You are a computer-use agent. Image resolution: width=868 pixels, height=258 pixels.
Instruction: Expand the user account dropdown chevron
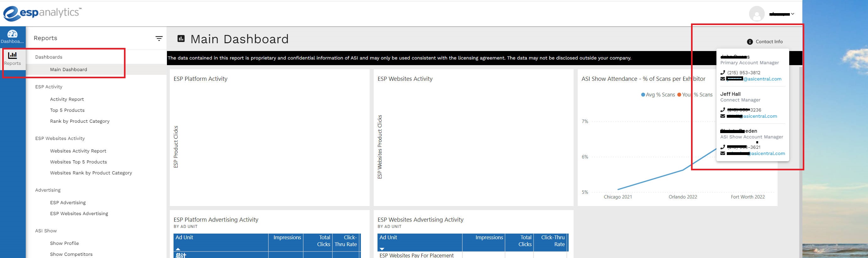coord(792,14)
